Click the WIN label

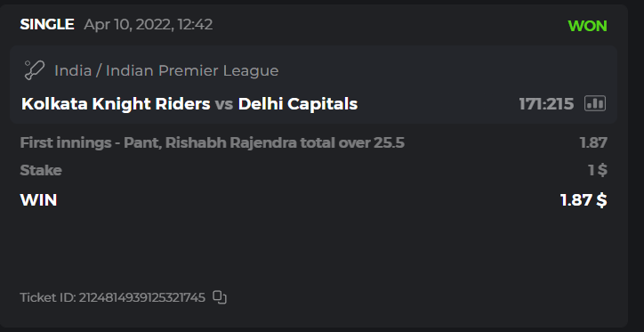tap(38, 200)
